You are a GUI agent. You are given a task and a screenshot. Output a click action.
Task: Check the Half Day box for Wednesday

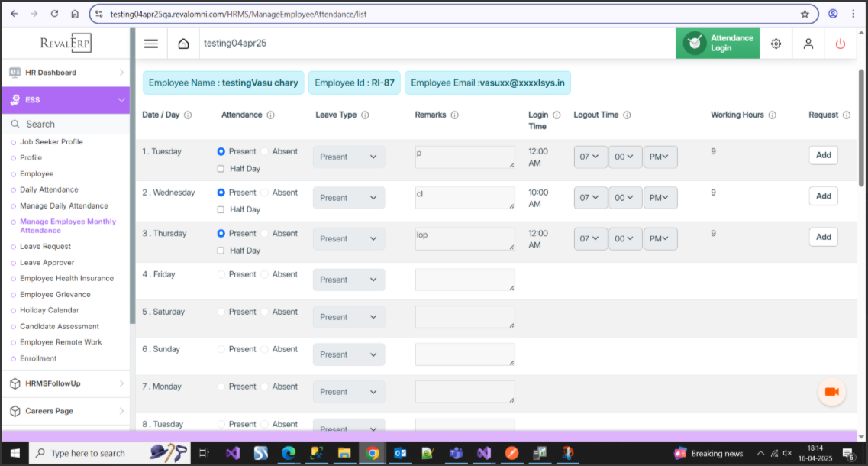click(221, 209)
